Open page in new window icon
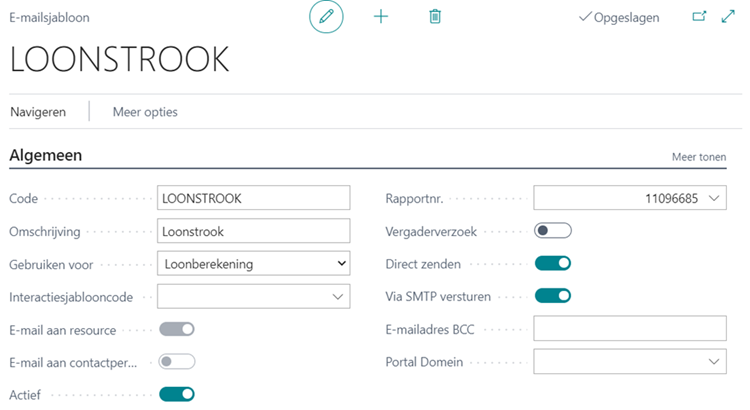This screenshot has width=750, height=410. tap(699, 17)
